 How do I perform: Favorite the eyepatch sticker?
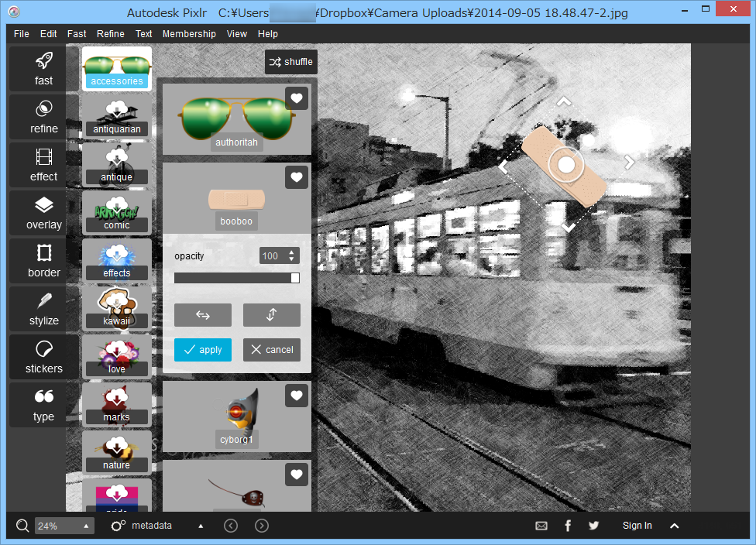click(297, 475)
